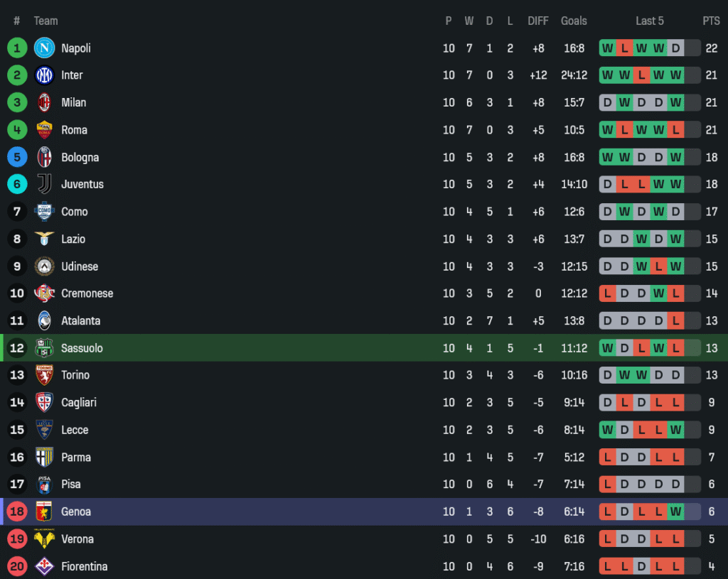Viewport: 728px width, 579px height.
Task: Click Napoli's green position 1 badge
Action: pos(17,48)
